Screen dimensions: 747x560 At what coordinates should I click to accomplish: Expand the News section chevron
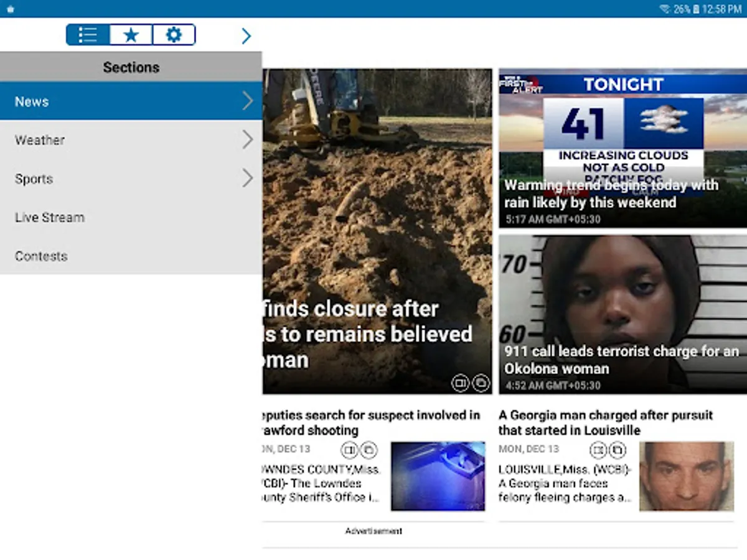(x=248, y=101)
